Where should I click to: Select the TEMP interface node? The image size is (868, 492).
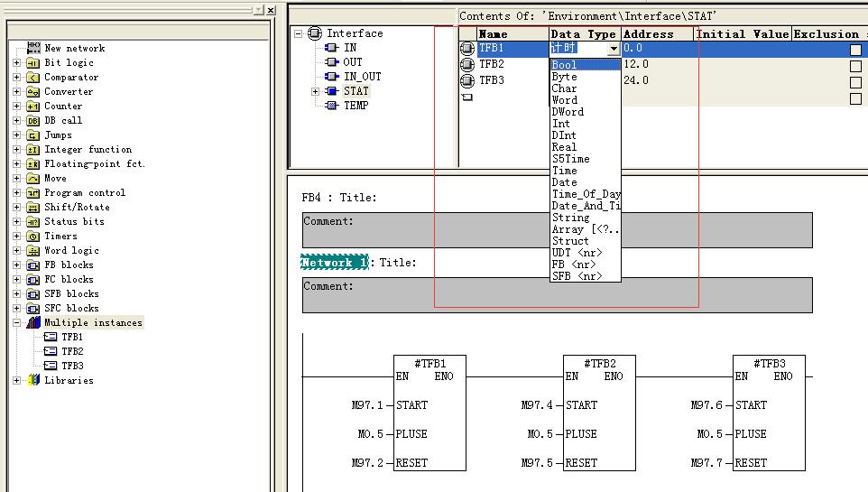(x=356, y=106)
